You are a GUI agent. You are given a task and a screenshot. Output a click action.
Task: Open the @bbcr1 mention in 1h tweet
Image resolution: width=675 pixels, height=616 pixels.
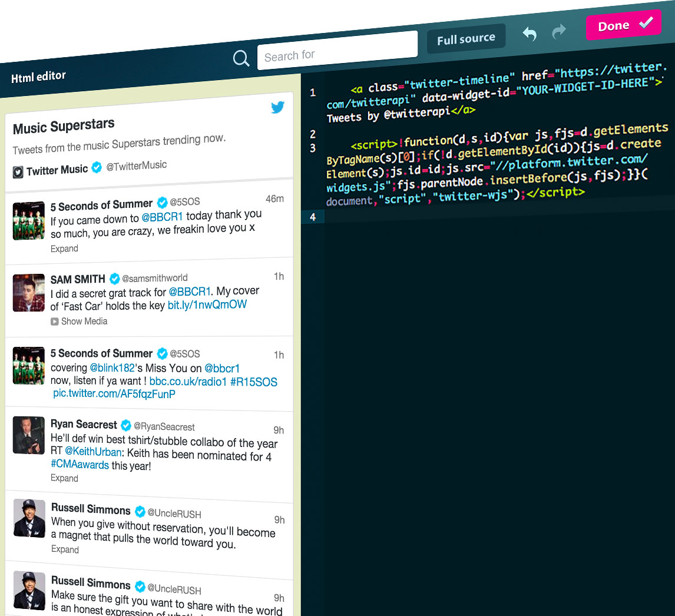pyautogui.click(x=221, y=369)
